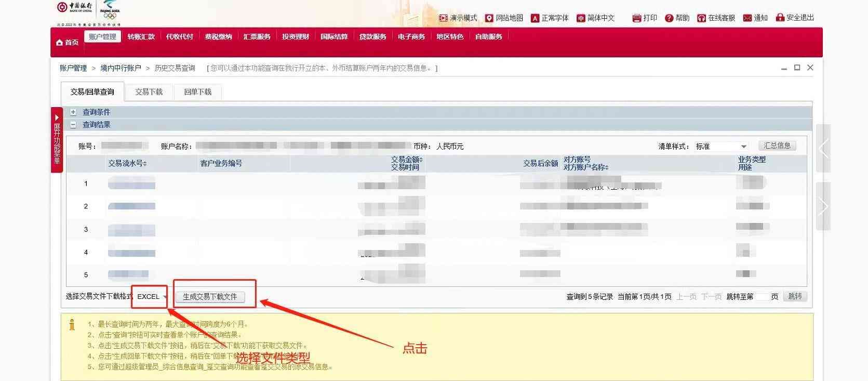Open the 代收代付 menu
This screenshot has height=381, width=868.
tap(179, 36)
